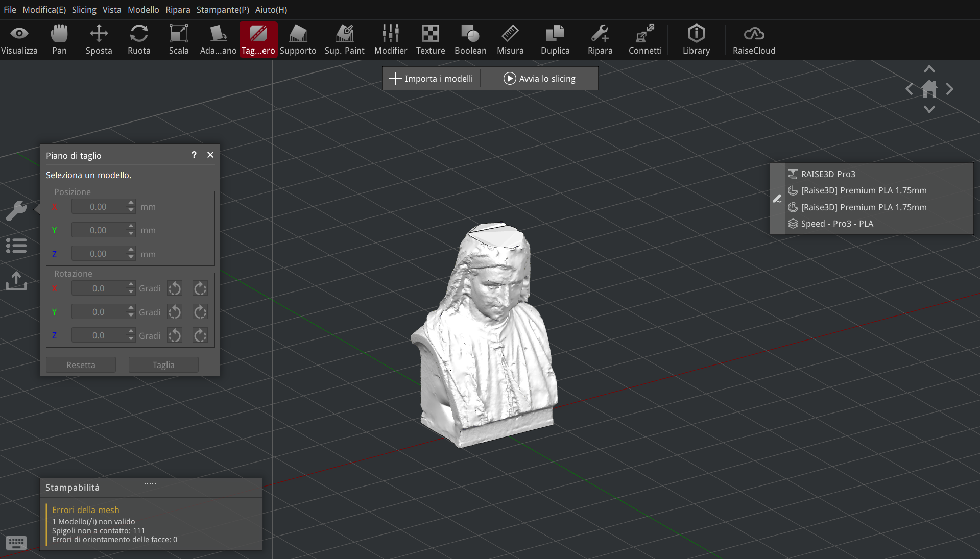Open the Slicing menu
Image resolution: width=980 pixels, height=559 pixels.
[84, 10]
